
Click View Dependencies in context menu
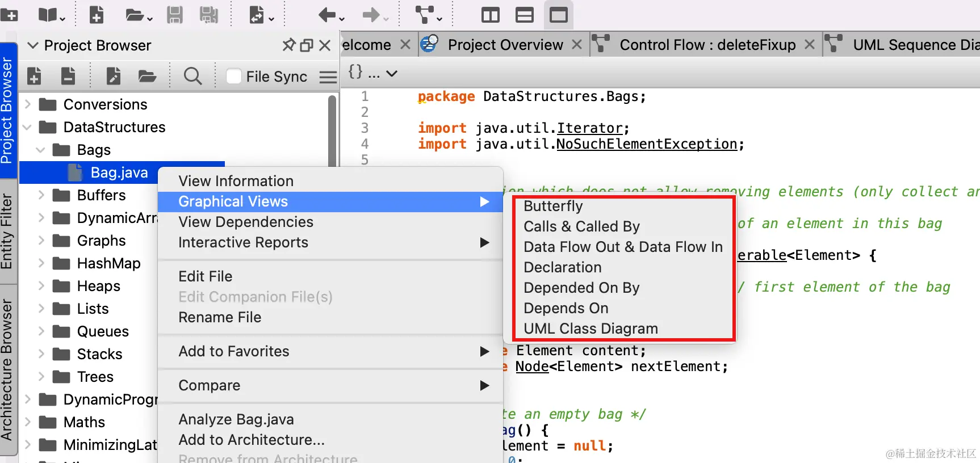coord(246,222)
